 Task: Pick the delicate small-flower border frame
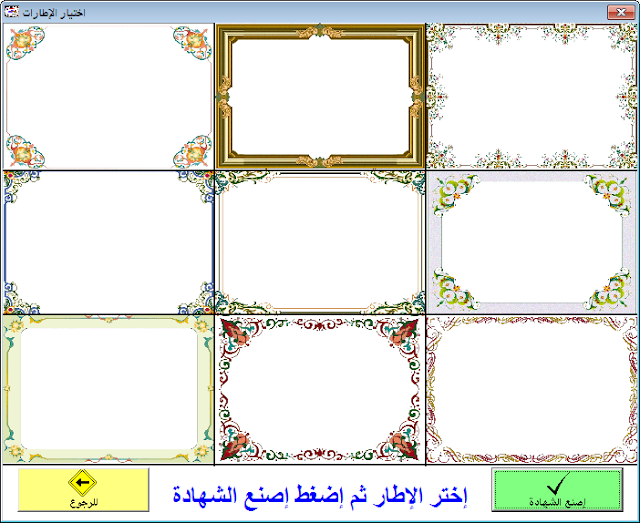pos(531,96)
